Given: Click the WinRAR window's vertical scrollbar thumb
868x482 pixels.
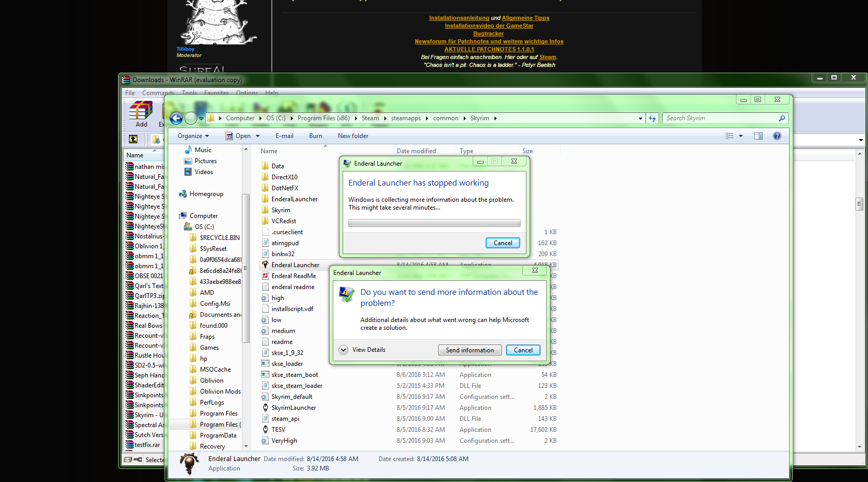Looking at the screenshot, I should [x=859, y=204].
